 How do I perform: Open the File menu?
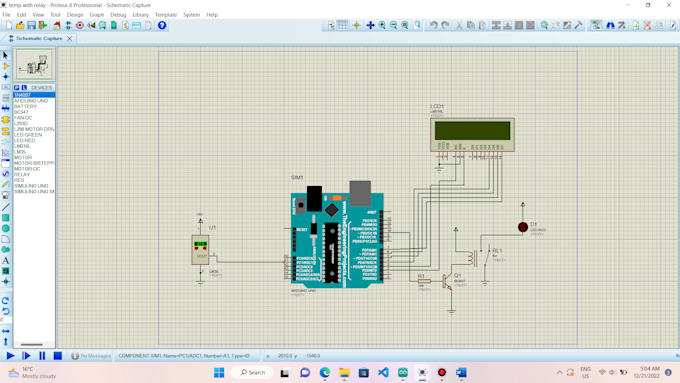click(7, 15)
